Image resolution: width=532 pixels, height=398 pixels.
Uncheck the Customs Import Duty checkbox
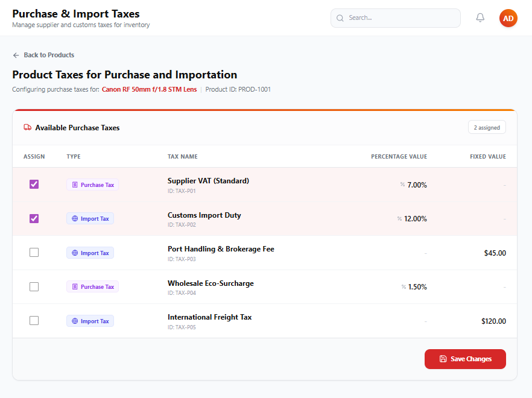pos(34,218)
